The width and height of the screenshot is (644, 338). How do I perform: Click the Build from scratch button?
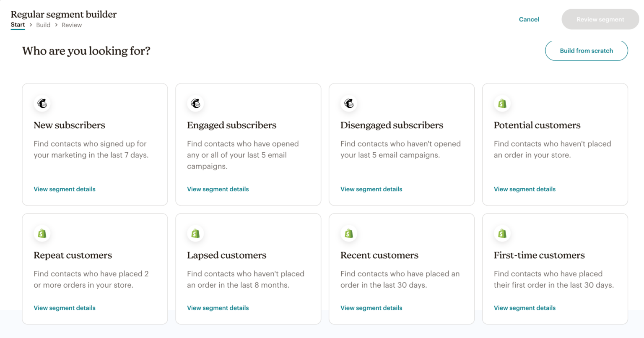pyautogui.click(x=586, y=50)
